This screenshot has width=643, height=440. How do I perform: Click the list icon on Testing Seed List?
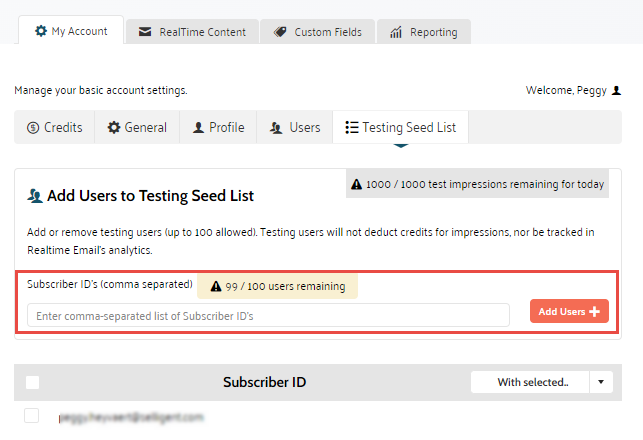[351, 128]
